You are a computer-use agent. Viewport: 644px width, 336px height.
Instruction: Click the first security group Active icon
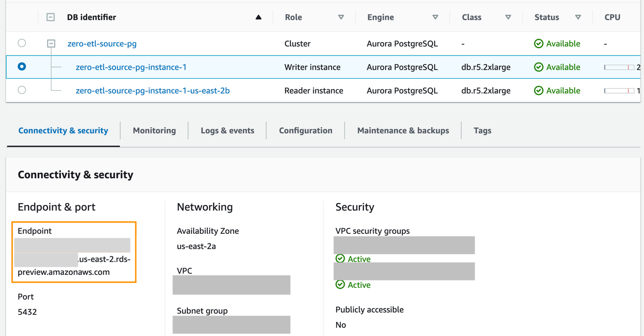coord(340,259)
